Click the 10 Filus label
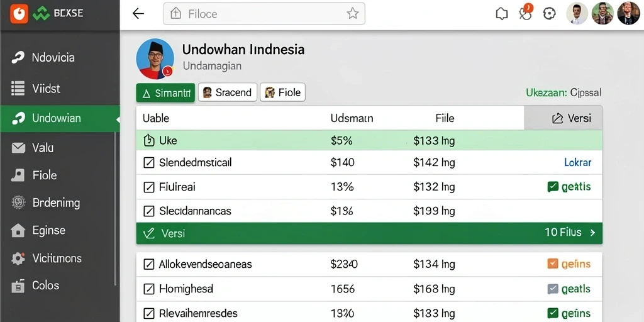Screen dimensions: 644x322 (563, 233)
